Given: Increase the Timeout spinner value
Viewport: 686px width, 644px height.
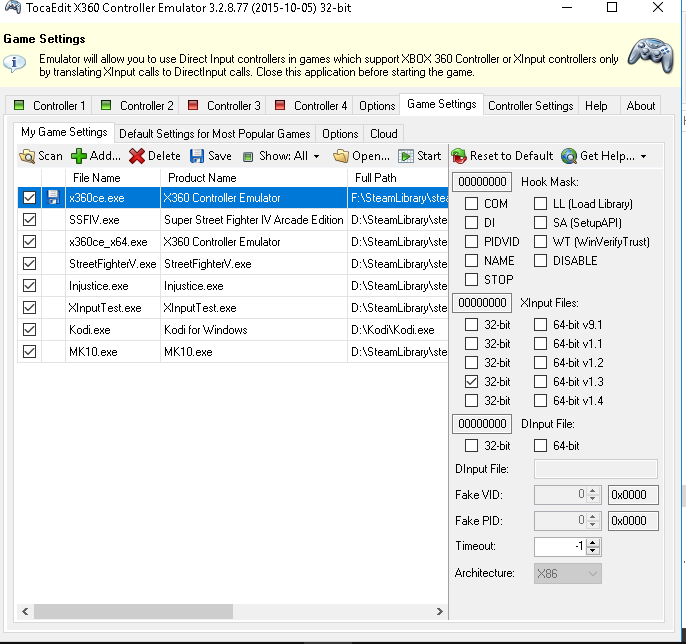Looking at the screenshot, I should tap(593, 542).
